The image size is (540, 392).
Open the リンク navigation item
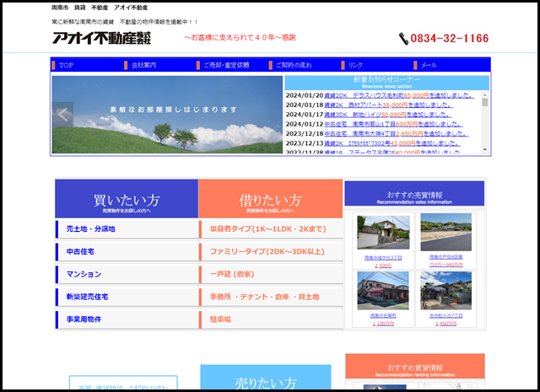(x=355, y=65)
